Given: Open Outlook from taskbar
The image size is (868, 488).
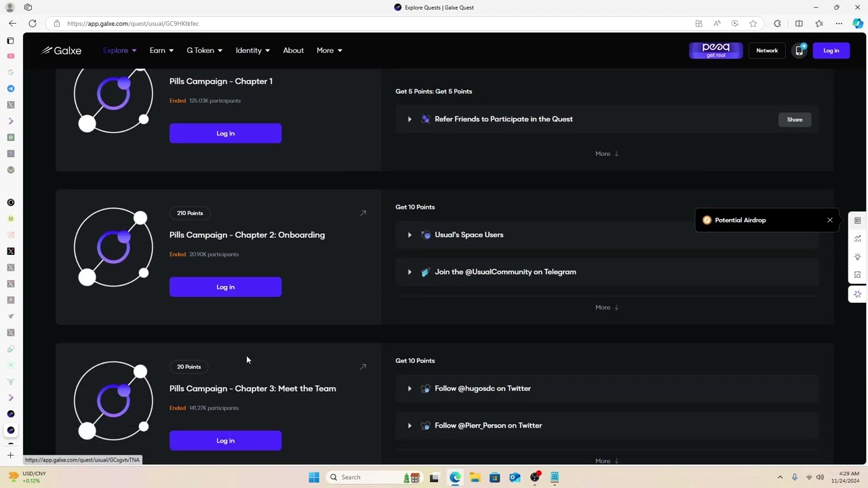Looking at the screenshot, I should pyautogui.click(x=515, y=477).
